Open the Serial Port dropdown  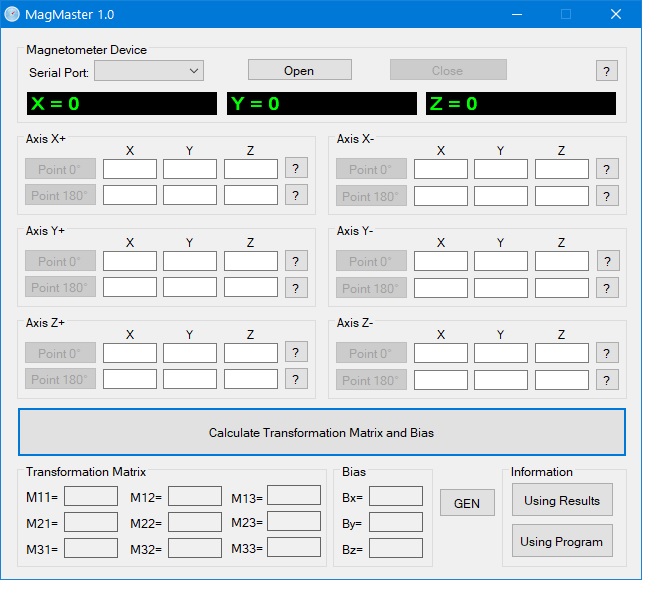[149, 71]
